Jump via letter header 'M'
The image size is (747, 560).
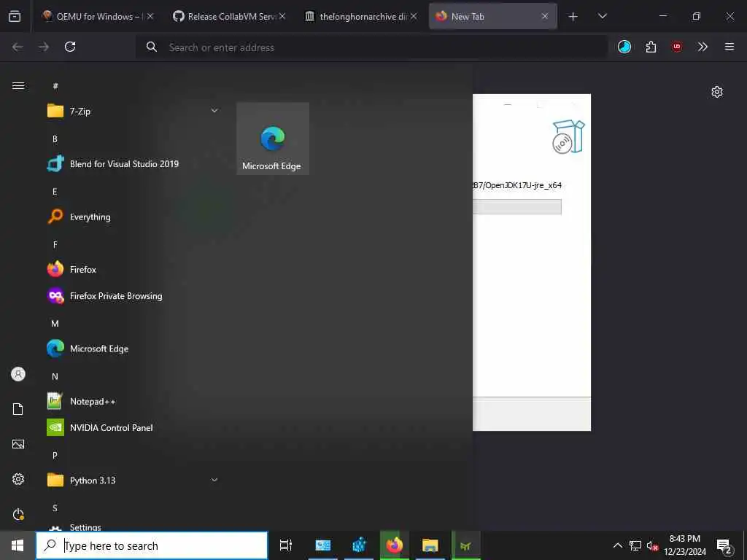tap(55, 324)
